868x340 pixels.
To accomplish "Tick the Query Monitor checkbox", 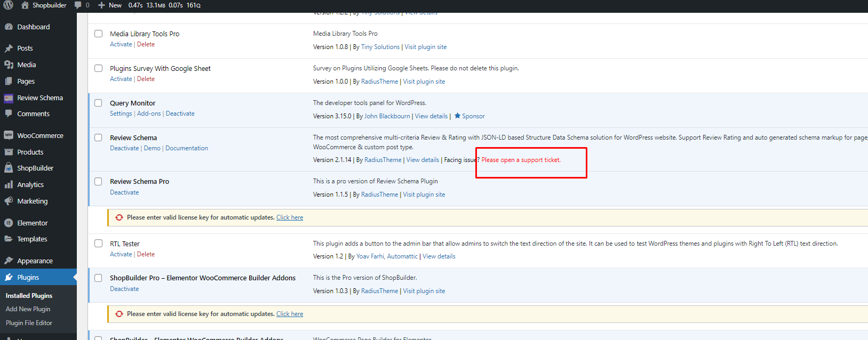I will [x=98, y=103].
